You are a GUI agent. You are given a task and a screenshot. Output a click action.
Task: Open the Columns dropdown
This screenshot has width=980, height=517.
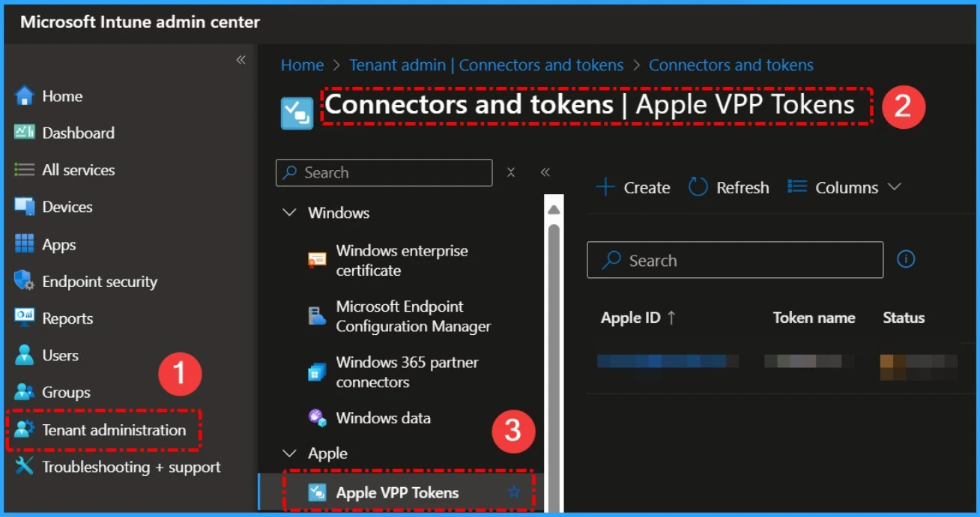tap(844, 187)
